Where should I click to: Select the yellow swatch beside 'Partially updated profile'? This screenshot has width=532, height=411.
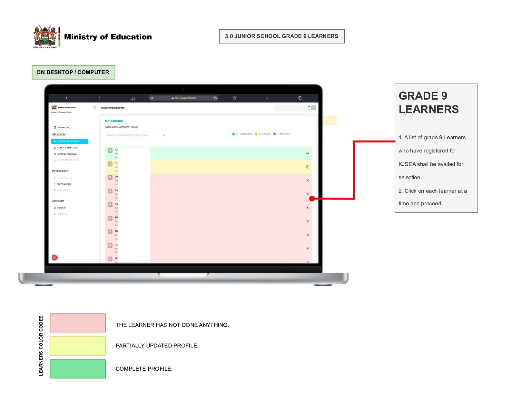point(78,346)
